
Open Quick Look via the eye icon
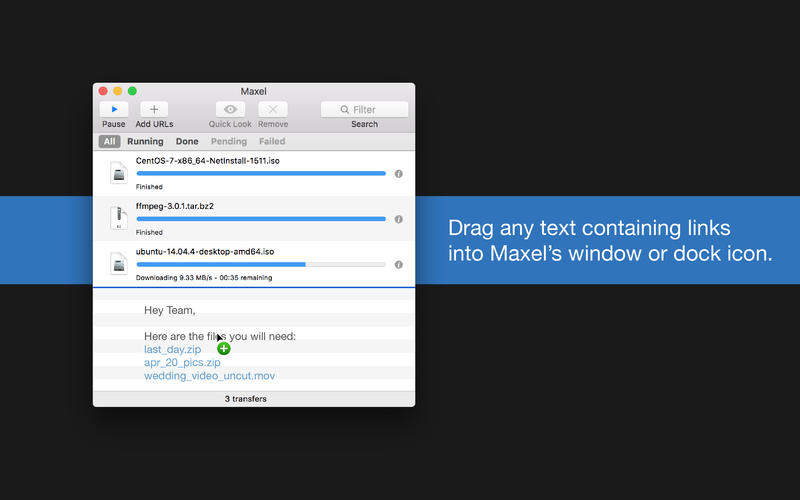point(230,109)
